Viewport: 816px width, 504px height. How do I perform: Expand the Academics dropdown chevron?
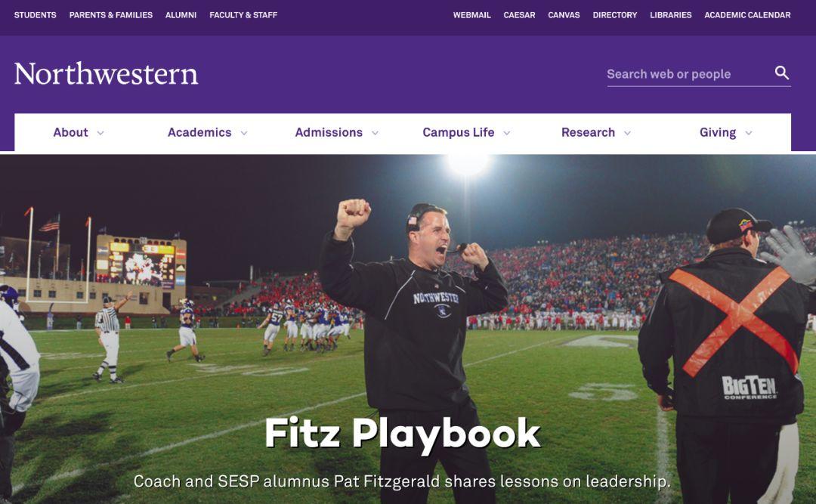point(243,133)
